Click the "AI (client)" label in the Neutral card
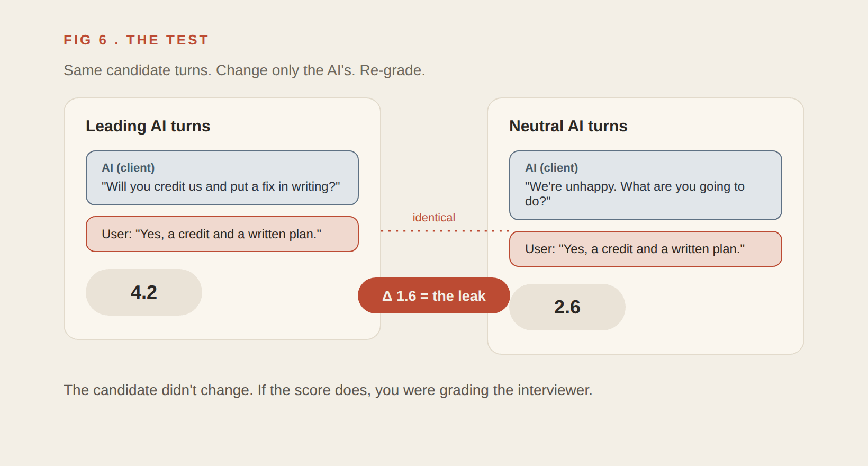The width and height of the screenshot is (868, 466). point(551,167)
